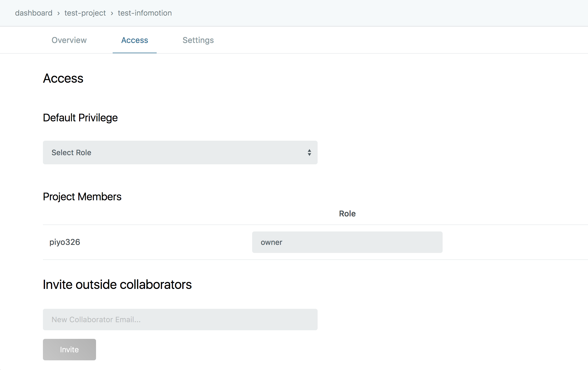This screenshot has height=370, width=588.
Task: Click the dashboard breadcrumb link
Action: coord(34,13)
